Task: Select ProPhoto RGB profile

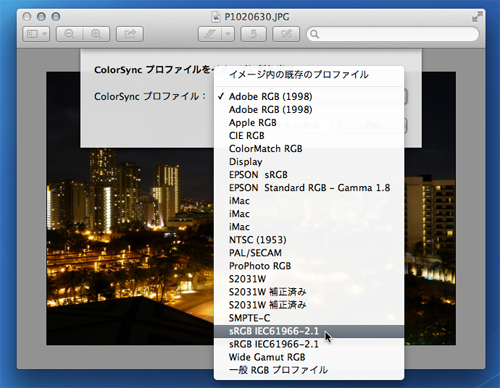Action: tap(309, 266)
